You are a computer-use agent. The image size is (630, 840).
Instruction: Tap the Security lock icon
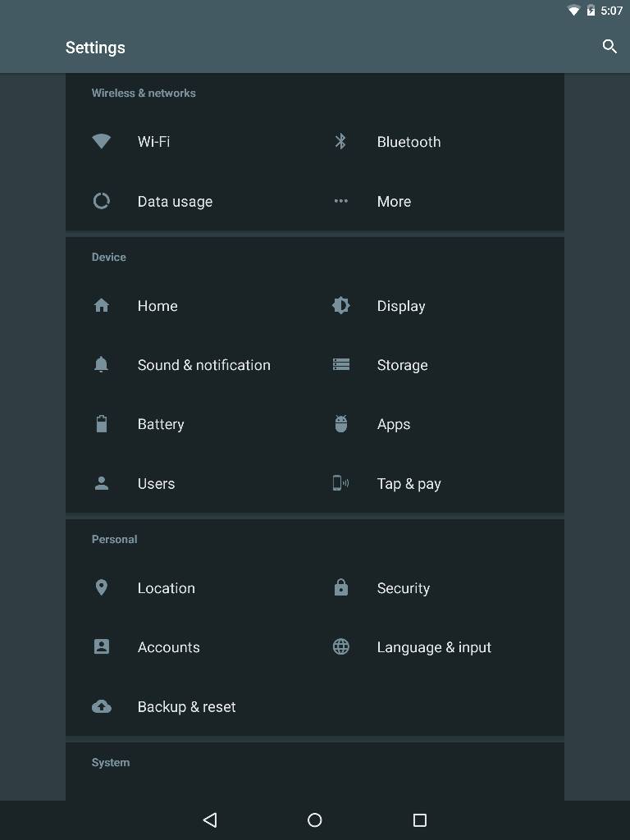click(x=341, y=587)
